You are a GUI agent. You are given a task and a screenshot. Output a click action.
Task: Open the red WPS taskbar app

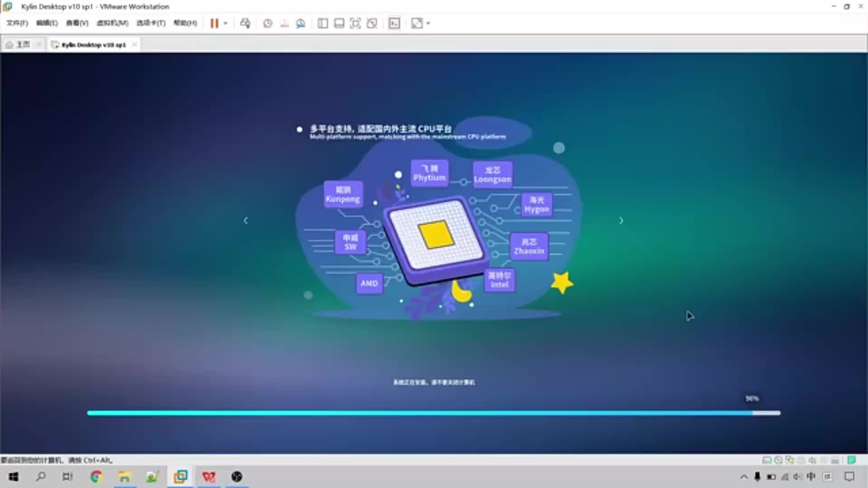pos(208,477)
